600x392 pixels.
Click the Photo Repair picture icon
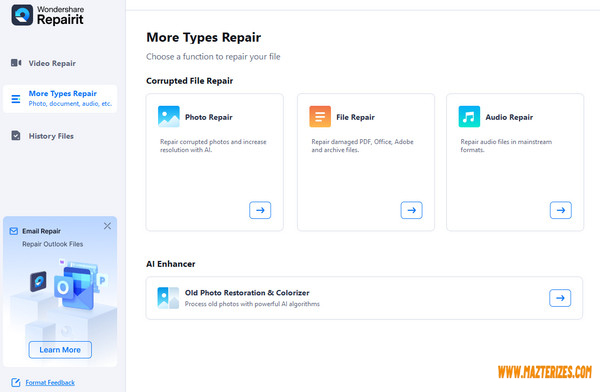click(x=168, y=116)
